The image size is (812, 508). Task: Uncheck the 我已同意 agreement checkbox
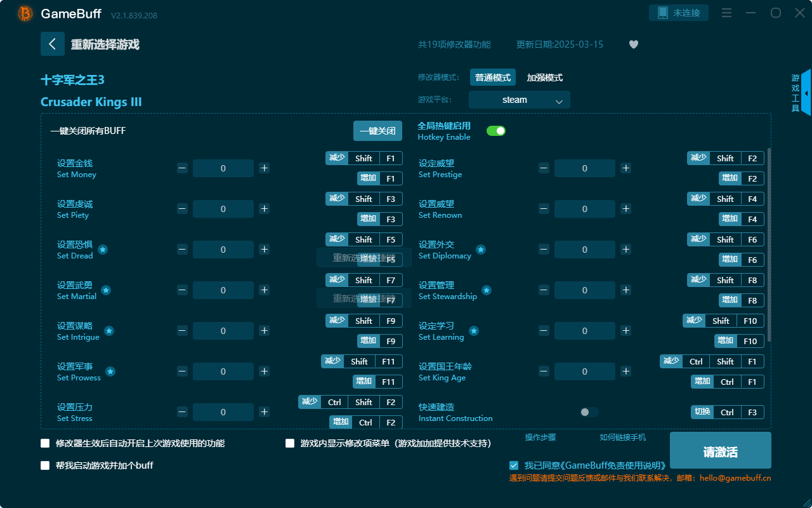point(514,465)
